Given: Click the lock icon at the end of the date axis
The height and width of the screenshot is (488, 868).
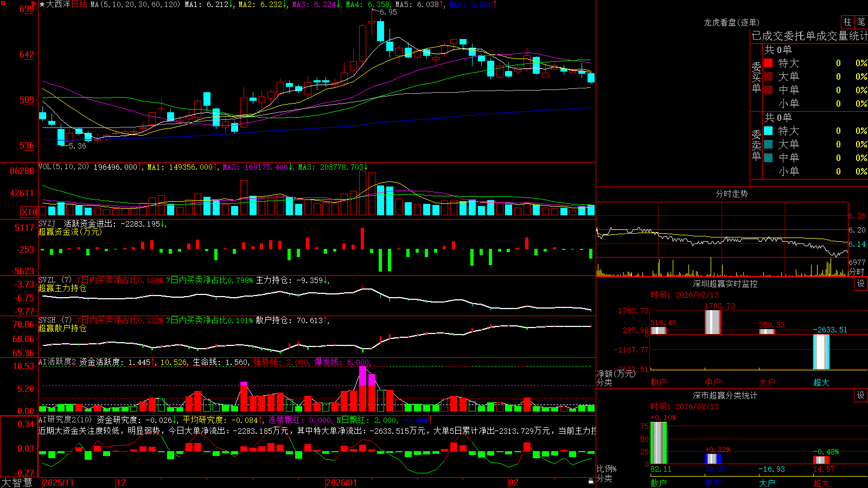Looking at the screenshot, I should pos(591,481).
